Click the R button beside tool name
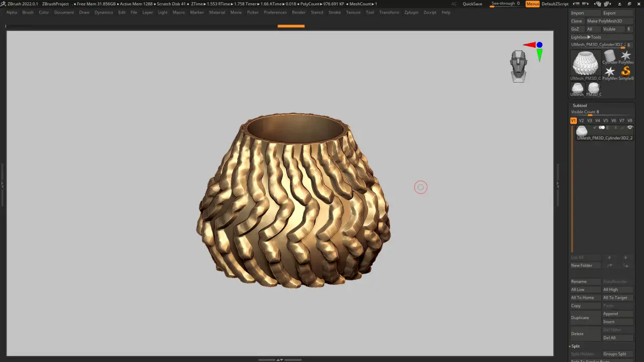Viewport: 644px width, 362px height. [629, 45]
